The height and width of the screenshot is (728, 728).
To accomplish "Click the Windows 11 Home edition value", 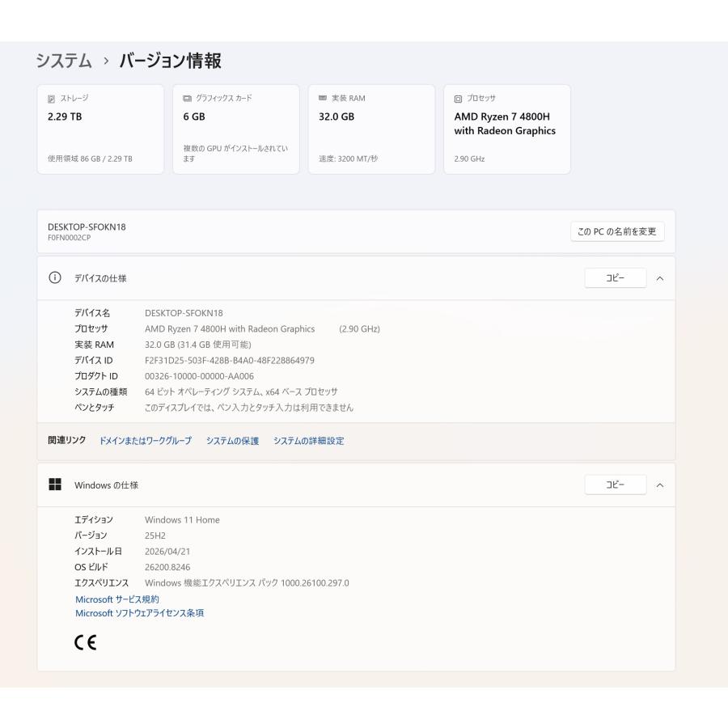I will click(x=182, y=520).
